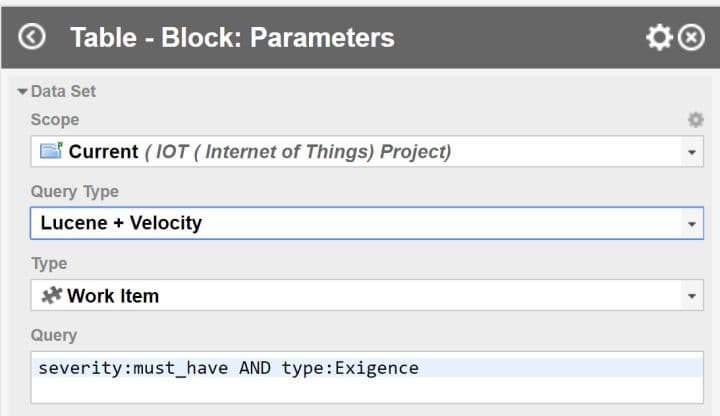Open the gear settings in the title bar
Image resolution: width=720 pixels, height=416 pixels.
[659, 37]
